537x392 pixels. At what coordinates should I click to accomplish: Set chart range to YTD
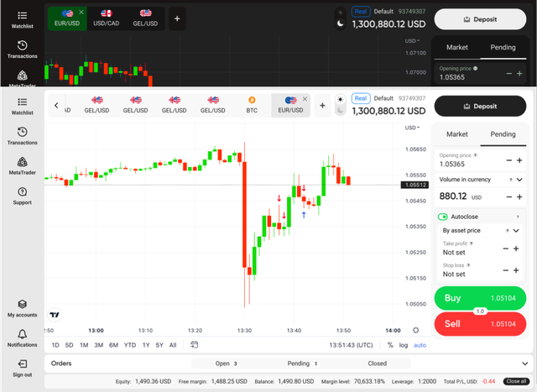(x=130, y=345)
